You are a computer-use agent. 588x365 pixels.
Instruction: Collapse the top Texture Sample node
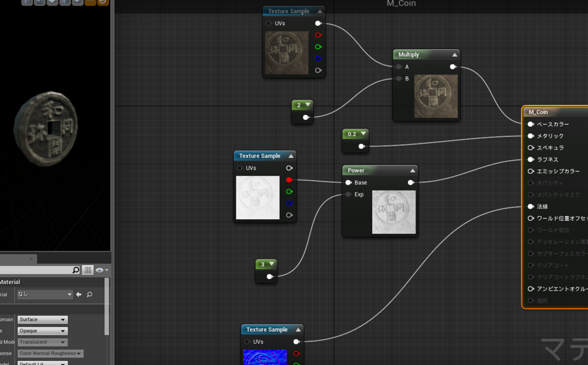click(320, 11)
